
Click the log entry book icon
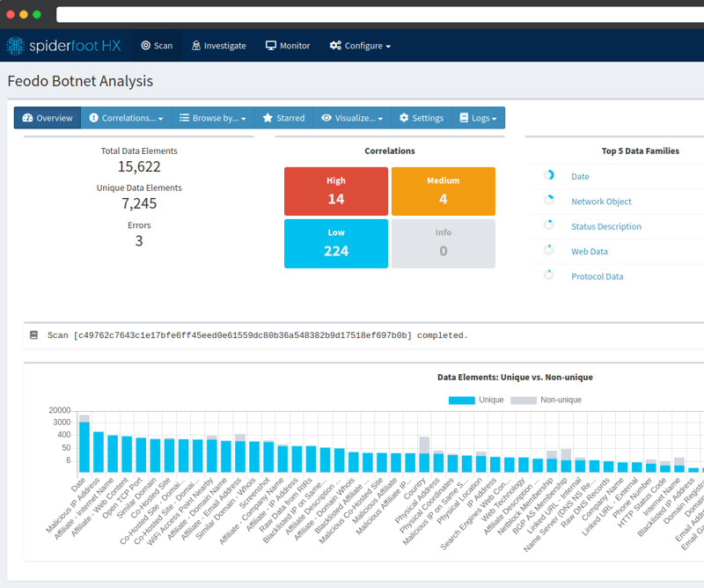tap(33, 335)
